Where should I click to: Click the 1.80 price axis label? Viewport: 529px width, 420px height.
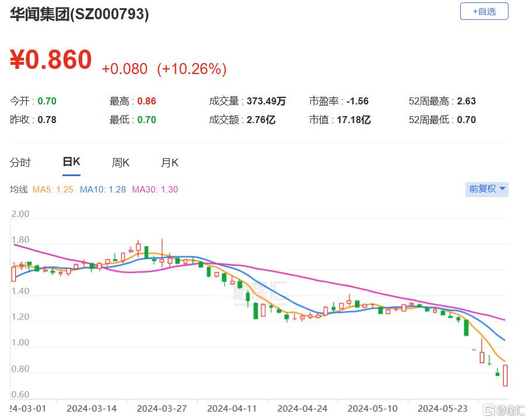[20, 240]
